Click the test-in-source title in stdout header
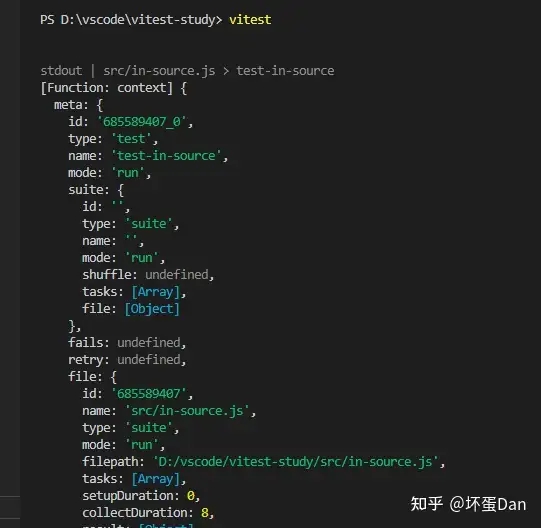 pos(285,71)
